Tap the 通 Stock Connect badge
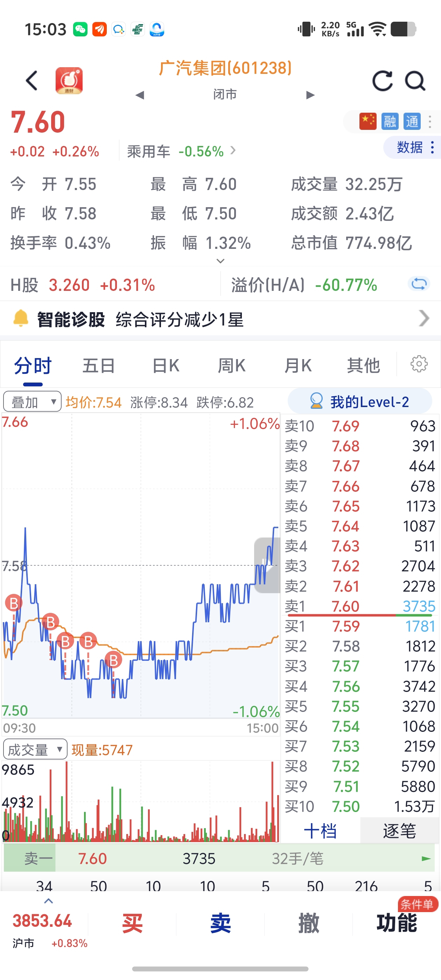Image resolution: width=441 pixels, height=980 pixels. (x=412, y=122)
